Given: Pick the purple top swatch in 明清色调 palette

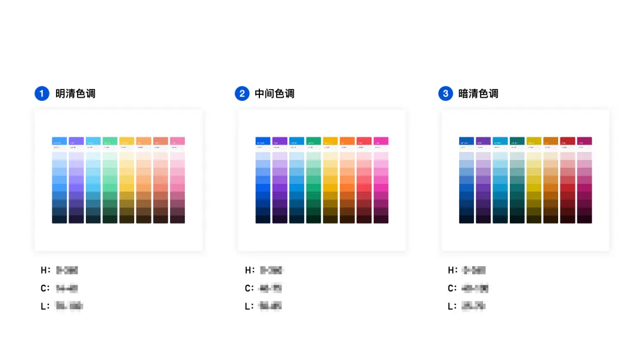Looking at the screenshot, I should click(x=76, y=141).
